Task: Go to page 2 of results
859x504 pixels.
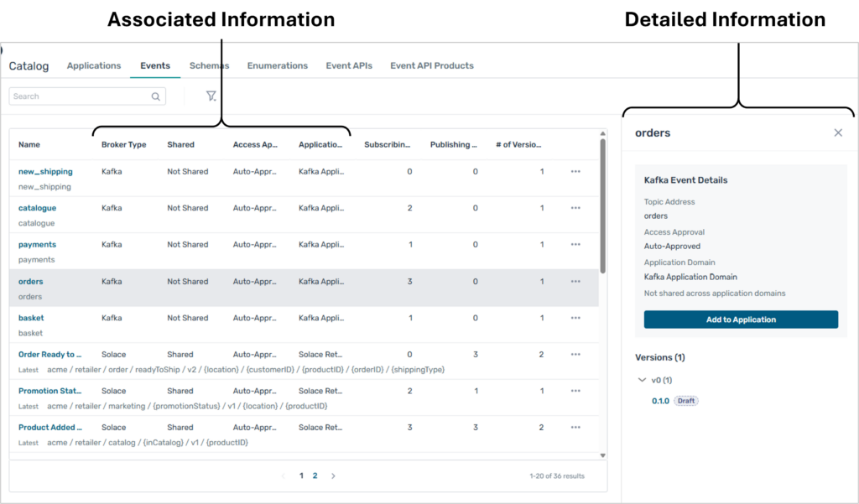Action: tap(315, 475)
